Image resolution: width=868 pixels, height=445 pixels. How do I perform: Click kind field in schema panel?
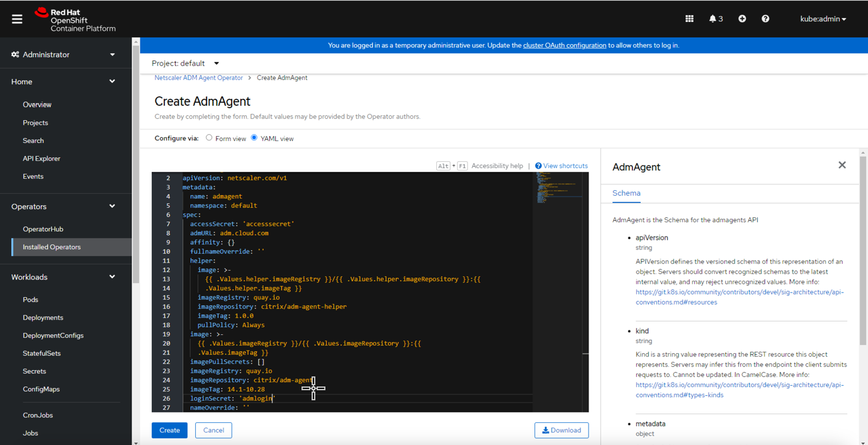coord(642,331)
